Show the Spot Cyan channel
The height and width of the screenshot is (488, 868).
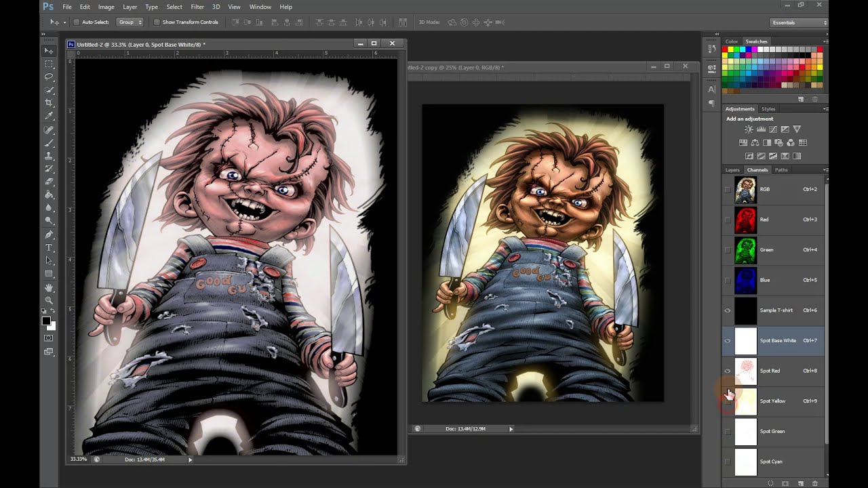point(728,462)
